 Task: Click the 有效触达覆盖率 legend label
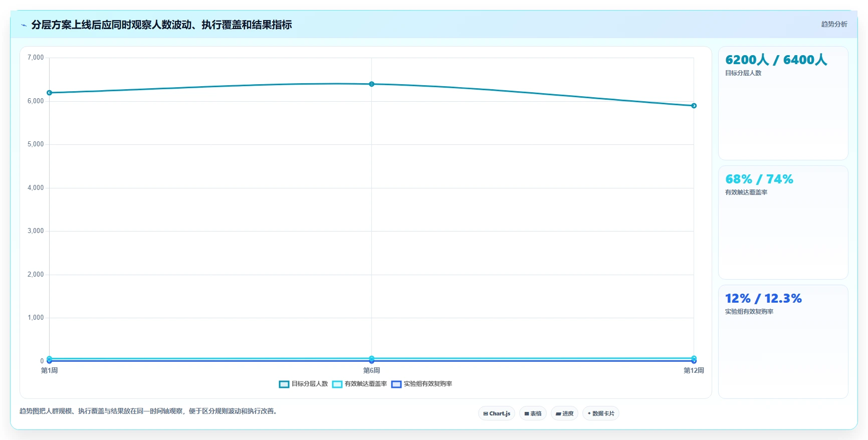pyautogui.click(x=366, y=384)
